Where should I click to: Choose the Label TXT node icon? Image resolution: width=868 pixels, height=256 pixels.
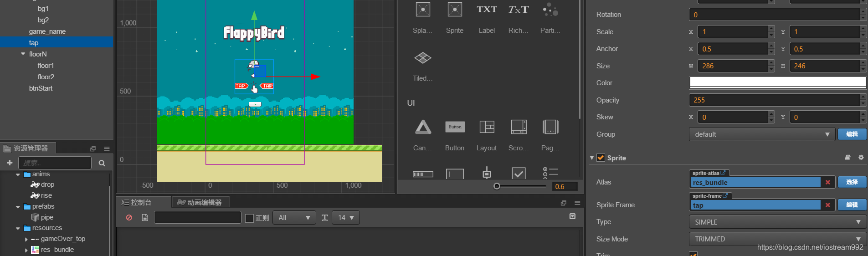pos(487,10)
